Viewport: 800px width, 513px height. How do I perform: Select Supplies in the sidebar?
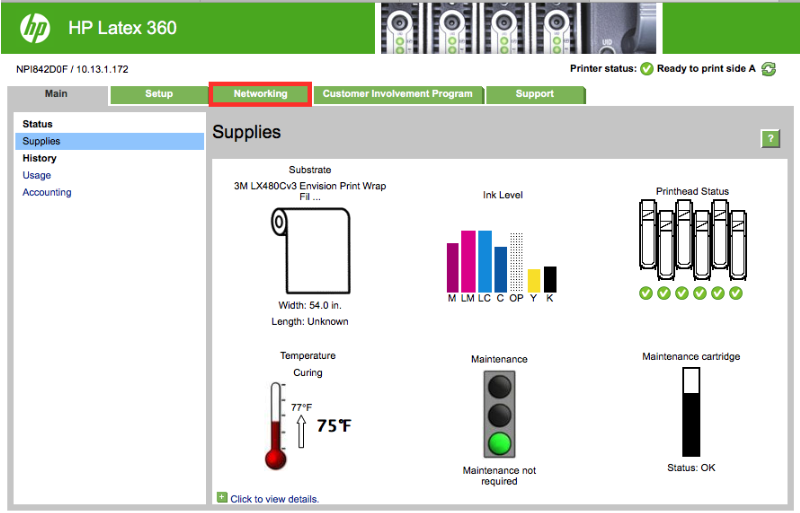point(42,142)
